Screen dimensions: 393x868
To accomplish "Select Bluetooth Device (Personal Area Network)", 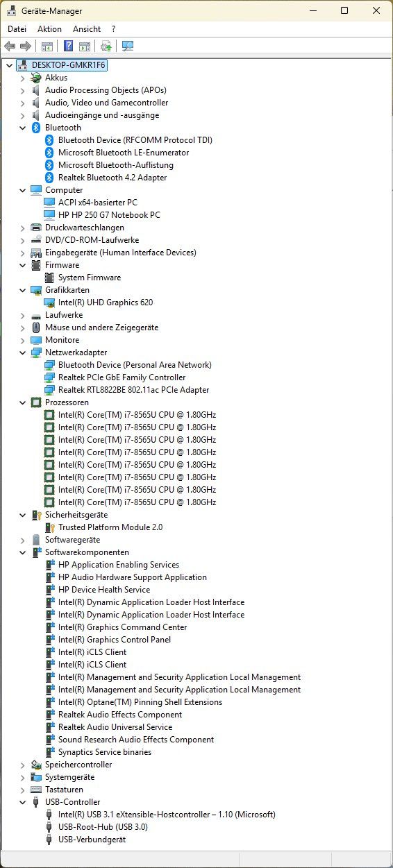I will click(135, 365).
